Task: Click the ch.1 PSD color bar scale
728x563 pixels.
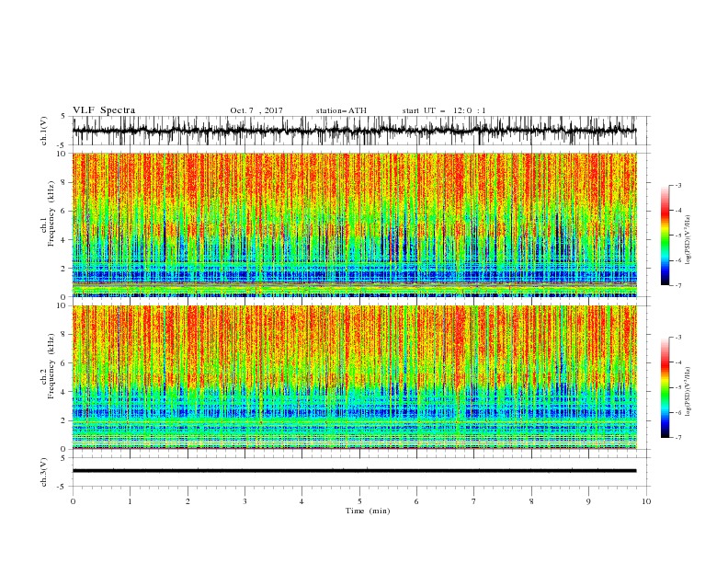Action: tap(665, 235)
